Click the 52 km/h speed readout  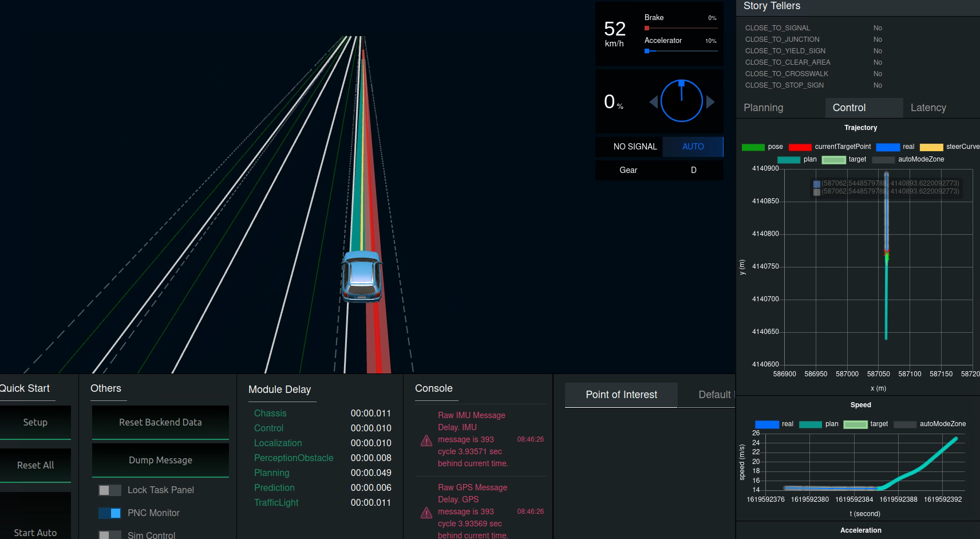pyautogui.click(x=615, y=33)
